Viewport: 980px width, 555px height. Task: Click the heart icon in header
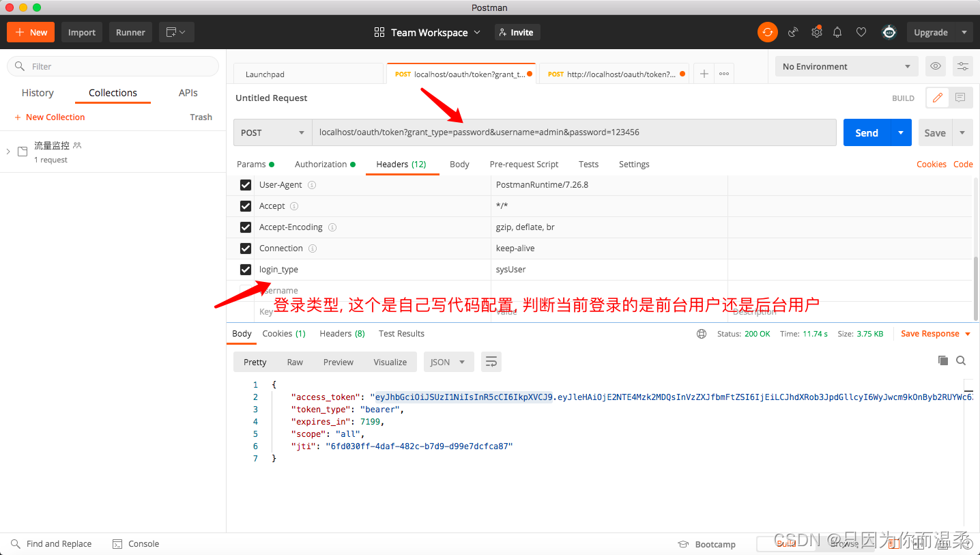[x=861, y=32]
